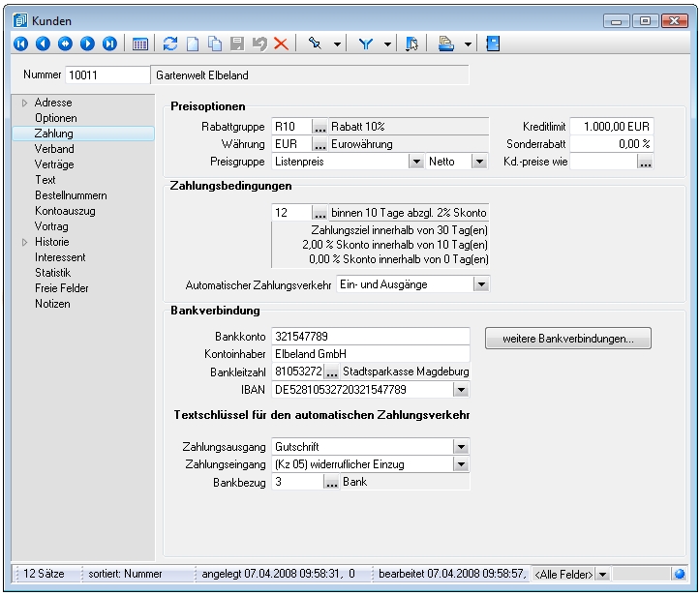Expand the Adresse tree node

tap(24, 103)
